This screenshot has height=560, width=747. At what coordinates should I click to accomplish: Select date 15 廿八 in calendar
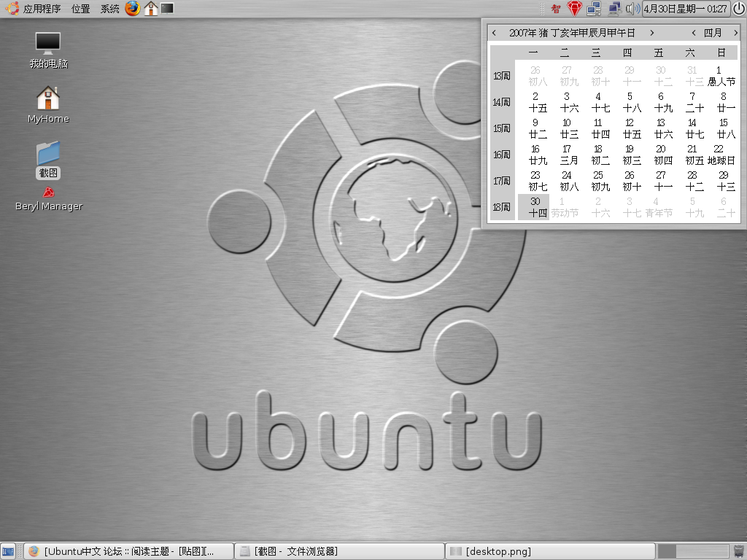[x=725, y=128]
